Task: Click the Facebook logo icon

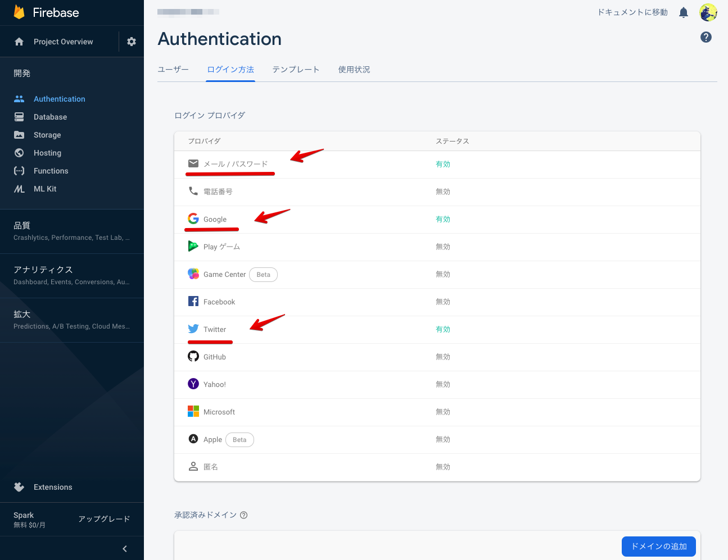Action: pyautogui.click(x=193, y=301)
